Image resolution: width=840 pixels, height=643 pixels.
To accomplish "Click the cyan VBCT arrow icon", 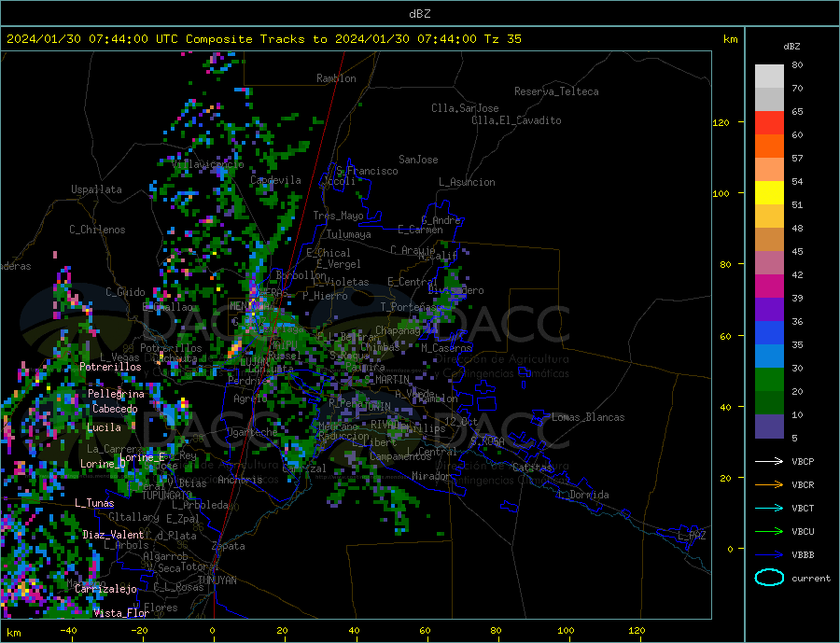I will pyautogui.click(x=769, y=508).
